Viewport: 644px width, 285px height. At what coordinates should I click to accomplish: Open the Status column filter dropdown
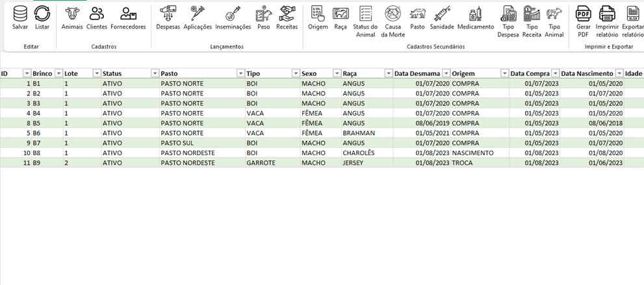pyautogui.click(x=155, y=73)
